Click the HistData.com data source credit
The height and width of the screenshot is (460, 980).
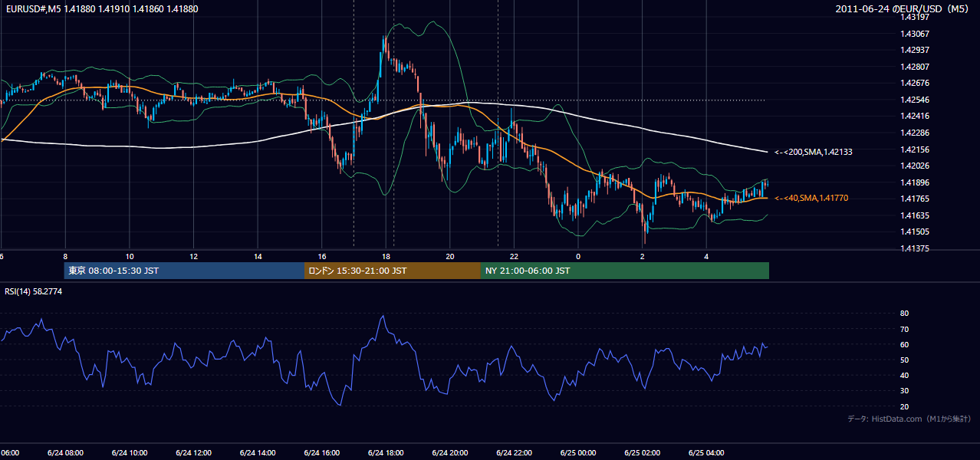[x=909, y=419]
